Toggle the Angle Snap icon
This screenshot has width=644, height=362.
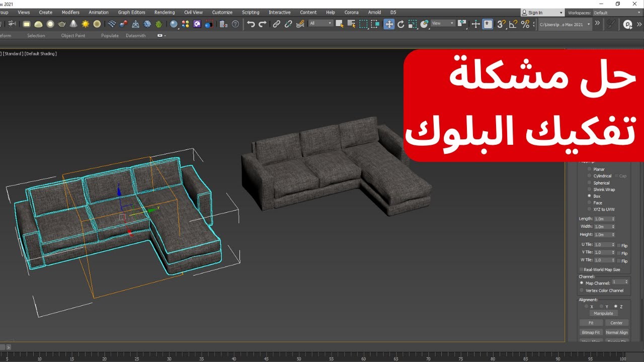point(513,24)
